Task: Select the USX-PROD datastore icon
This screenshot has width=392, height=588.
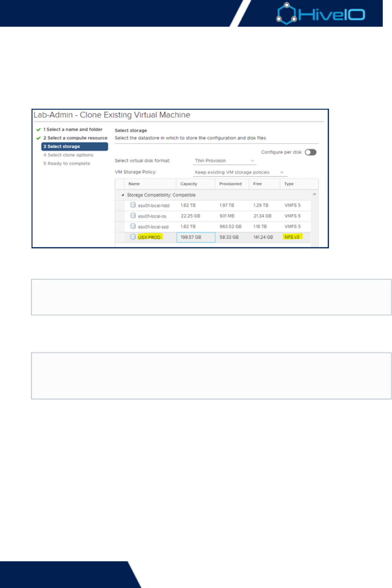Action: coord(133,237)
